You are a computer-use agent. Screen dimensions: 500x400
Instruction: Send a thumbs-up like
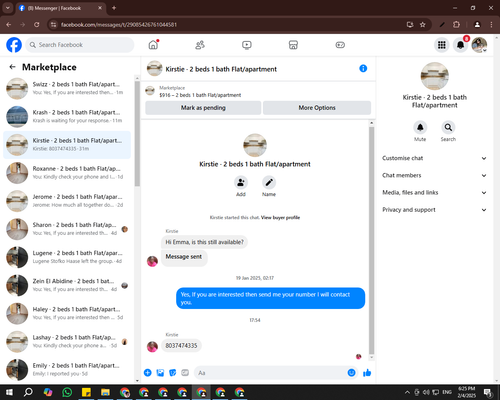pos(367,373)
